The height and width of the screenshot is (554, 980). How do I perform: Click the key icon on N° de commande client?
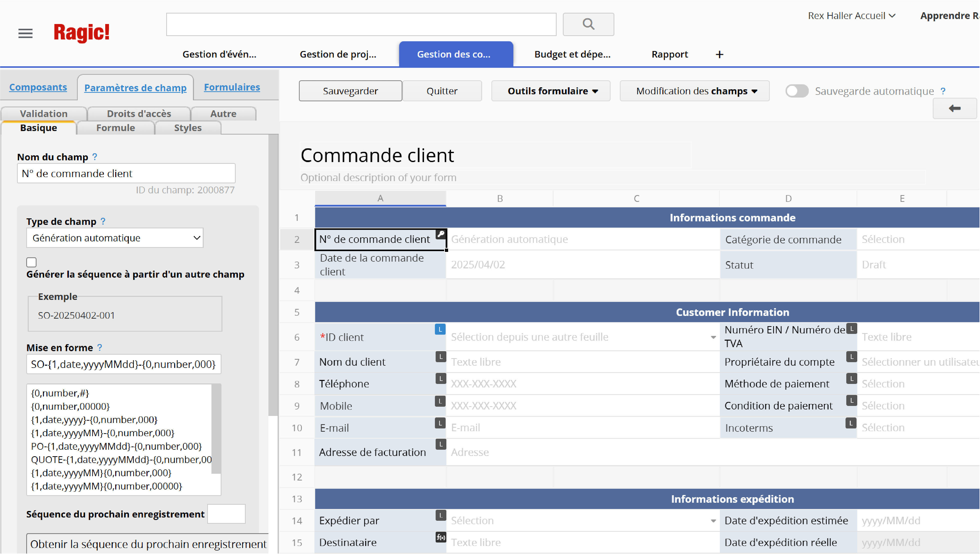(x=440, y=235)
